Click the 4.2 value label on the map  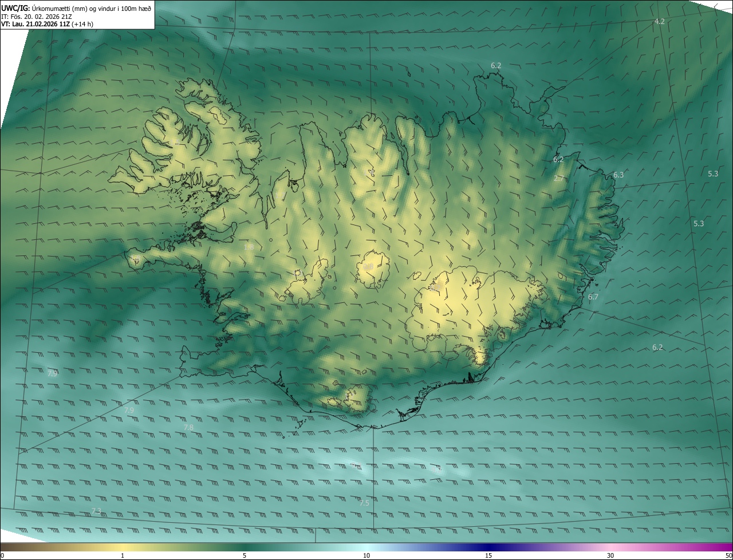point(660,21)
